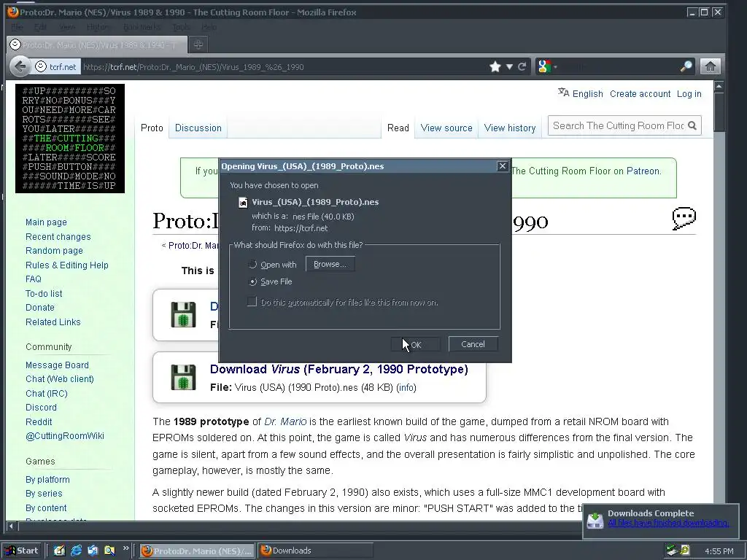Go to Random page
The width and height of the screenshot is (747, 560).
[x=54, y=251]
